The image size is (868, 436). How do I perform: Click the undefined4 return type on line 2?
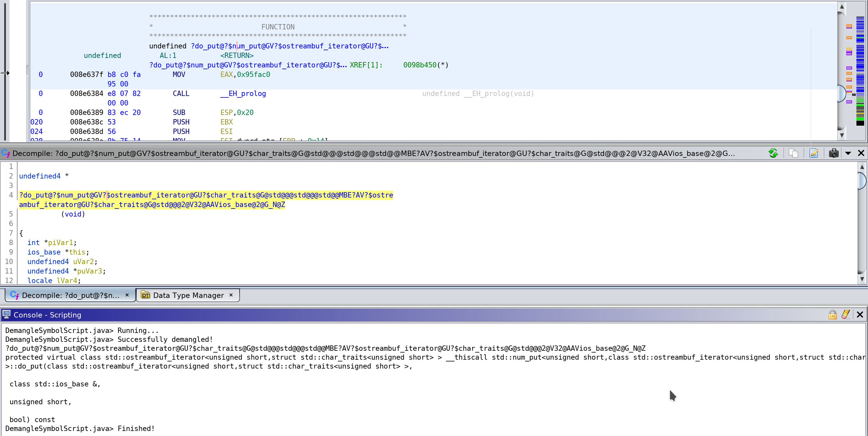coord(39,176)
